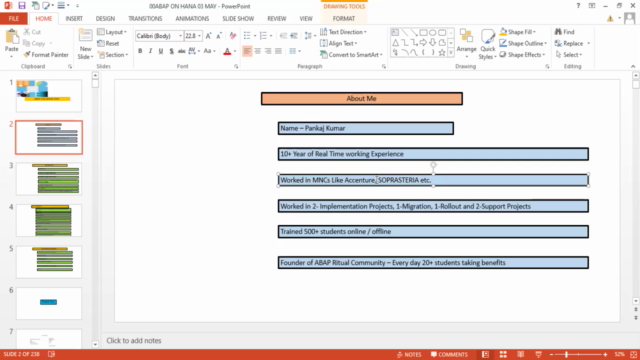
Task: Start slide show from status bar
Action: (x=538, y=354)
